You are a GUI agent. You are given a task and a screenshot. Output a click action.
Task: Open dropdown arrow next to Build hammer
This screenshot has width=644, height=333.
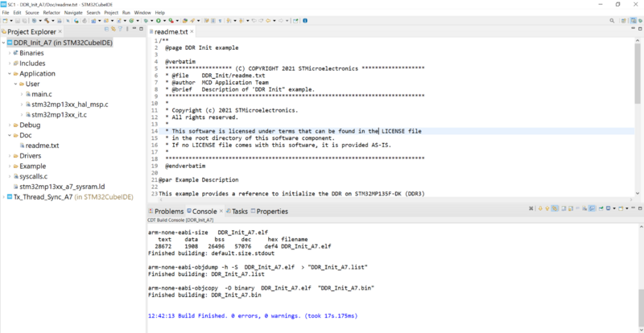click(53, 21)
